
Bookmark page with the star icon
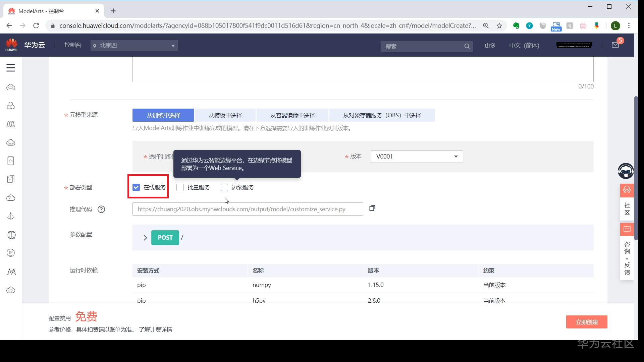[x=499, y=26]
